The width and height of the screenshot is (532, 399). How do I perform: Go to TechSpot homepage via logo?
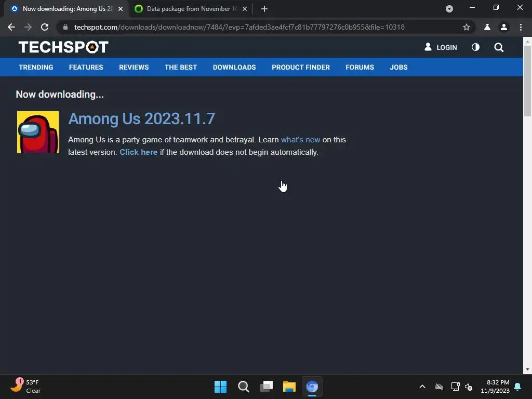(63, 47)
